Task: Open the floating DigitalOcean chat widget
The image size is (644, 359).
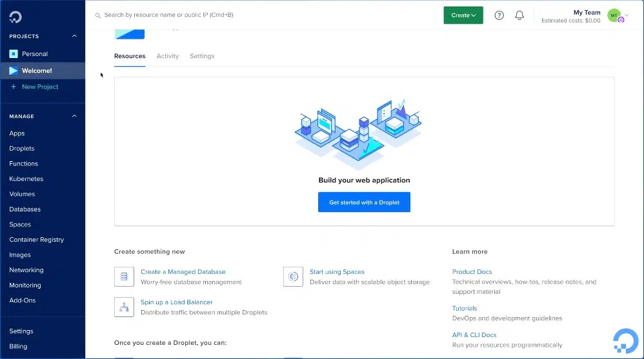Action: 626,340
